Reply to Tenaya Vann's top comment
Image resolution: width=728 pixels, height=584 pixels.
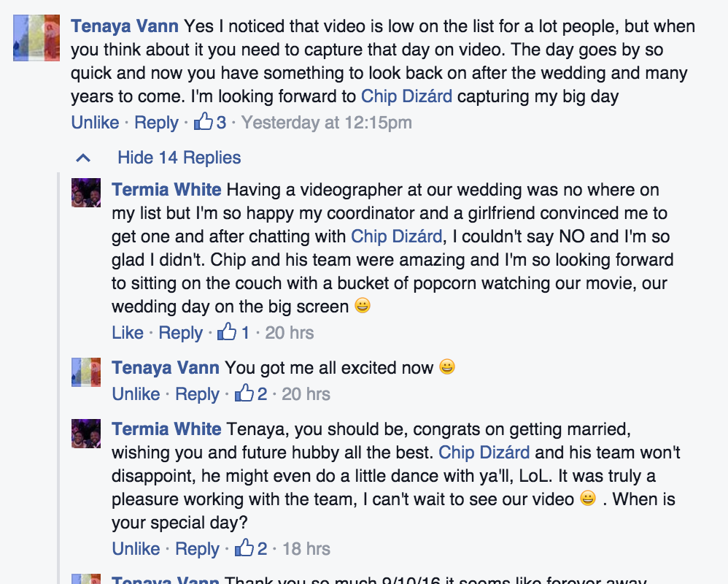156,123
